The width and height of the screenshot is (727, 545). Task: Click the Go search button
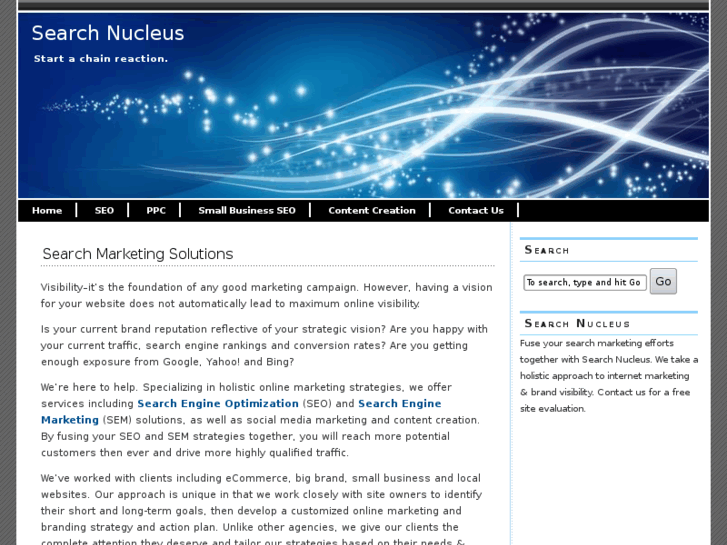click(x=663, y=281)
